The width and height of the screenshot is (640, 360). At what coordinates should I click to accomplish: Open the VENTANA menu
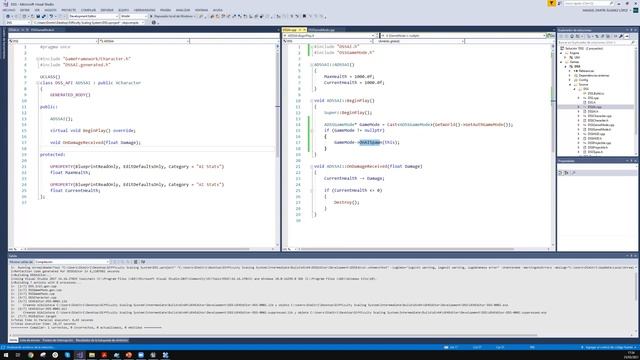pyautogui.click(x=201, y=10)
